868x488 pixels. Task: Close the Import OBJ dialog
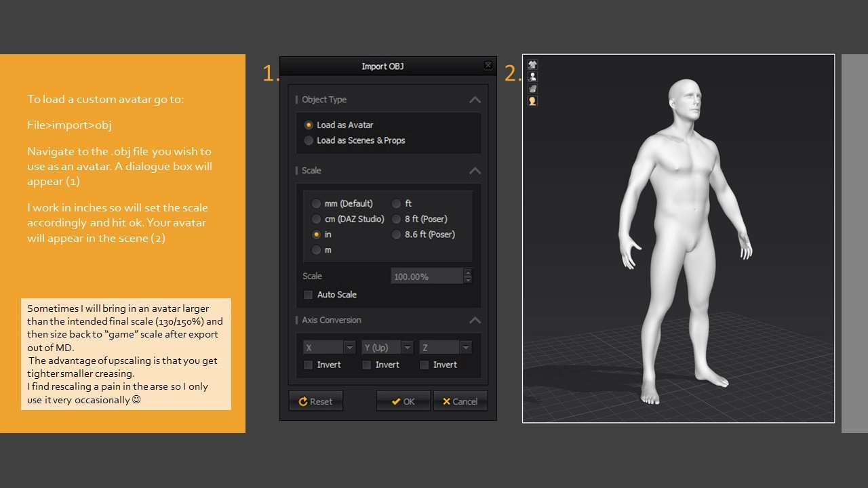tap(488, 66)
